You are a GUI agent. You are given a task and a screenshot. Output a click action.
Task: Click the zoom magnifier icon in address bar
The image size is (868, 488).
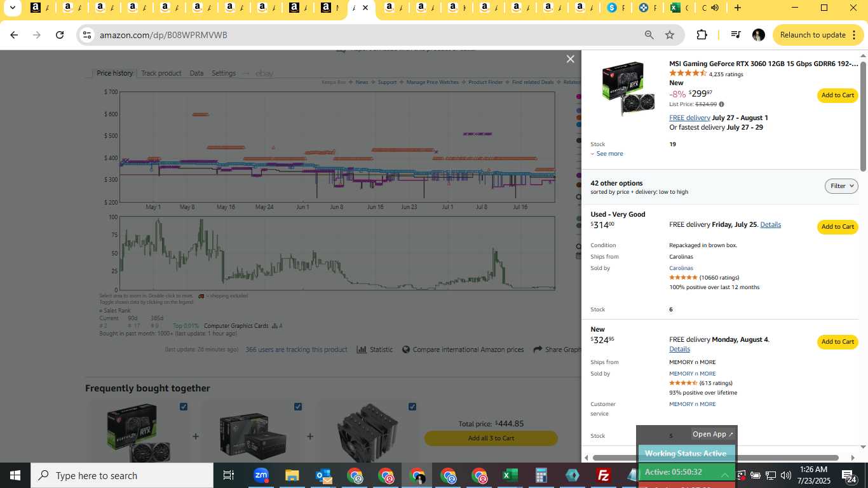point(649,35)
